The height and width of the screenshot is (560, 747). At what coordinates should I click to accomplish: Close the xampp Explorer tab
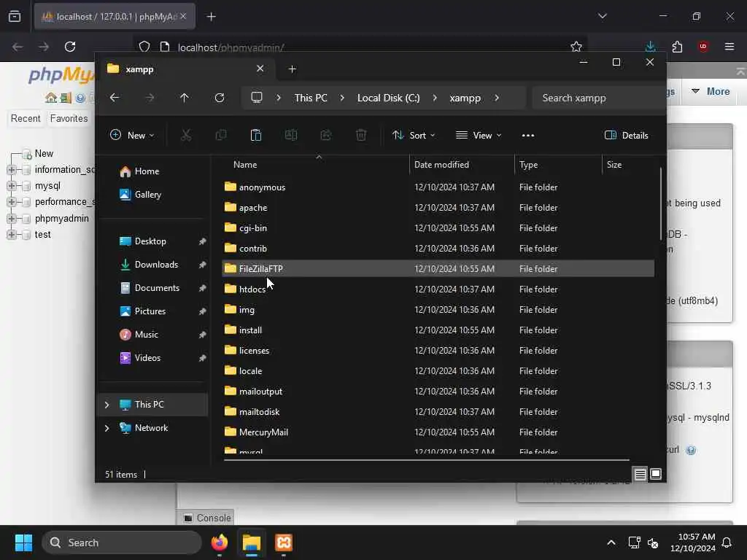260,69
